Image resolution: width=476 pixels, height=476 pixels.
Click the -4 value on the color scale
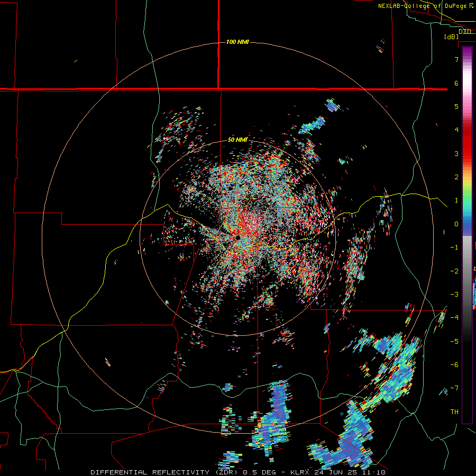point(454,318)
